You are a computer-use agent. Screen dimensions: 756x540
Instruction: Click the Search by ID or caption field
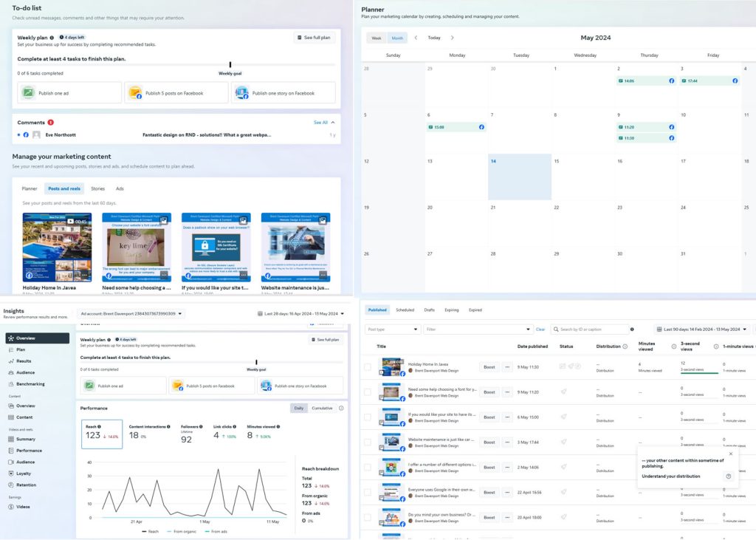click(591, 329)
